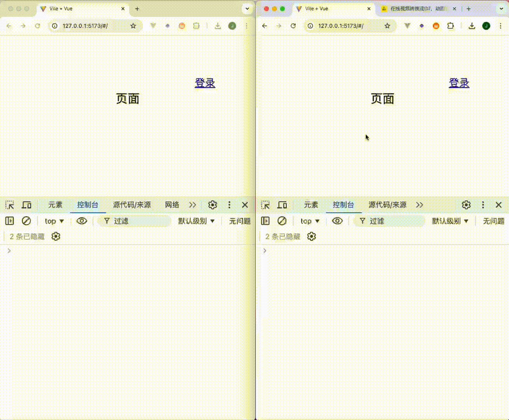Focus the 过滤 filter field in right DevTools

point(389,221)
